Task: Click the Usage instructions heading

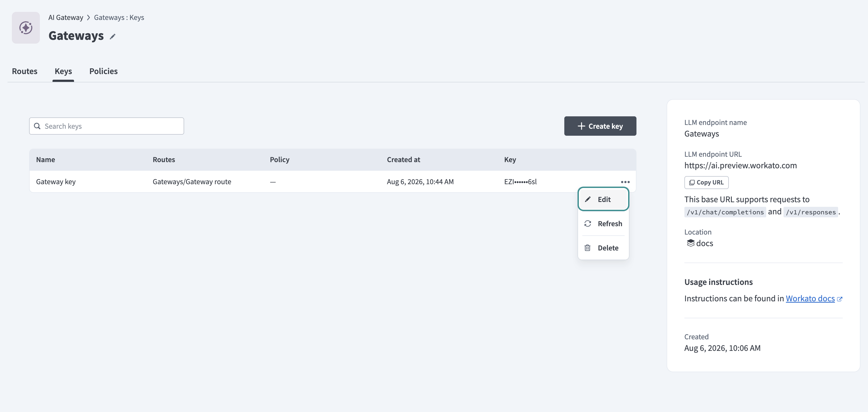Action: pos(718,282)
